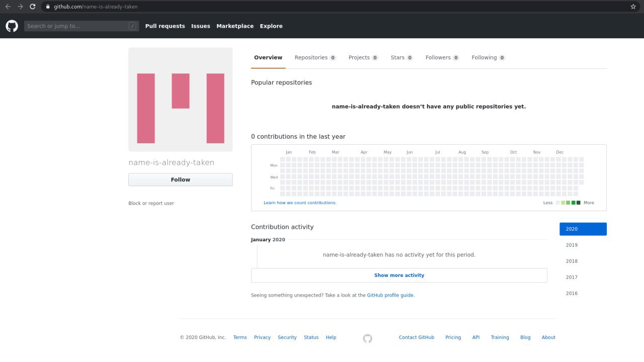
Task: Click the name-is-already-taken username text
Action: point(172,162)
